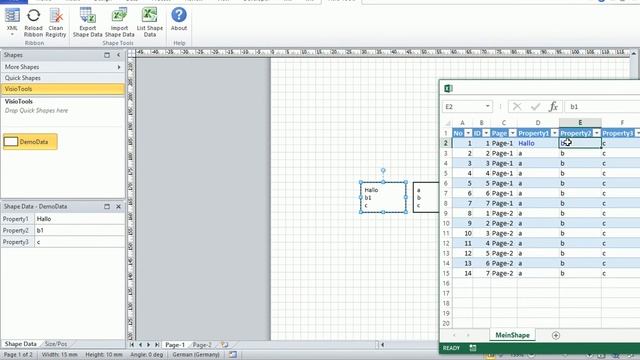Pop out the Shapes pane
Viewport: 640px width, 360px height.
click(x=107, y=55)
